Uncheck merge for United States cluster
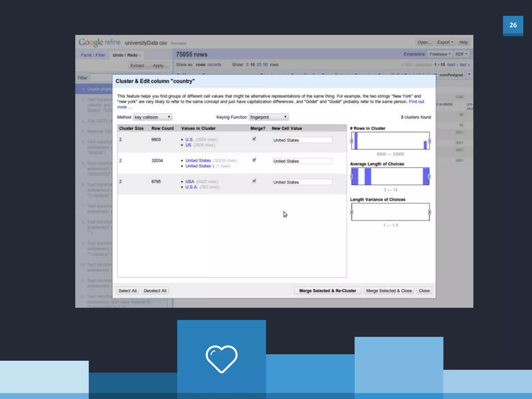 (254, 160)
